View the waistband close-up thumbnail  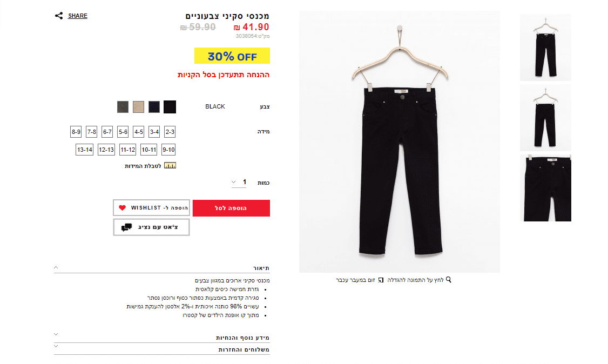[x=545, y=188]
